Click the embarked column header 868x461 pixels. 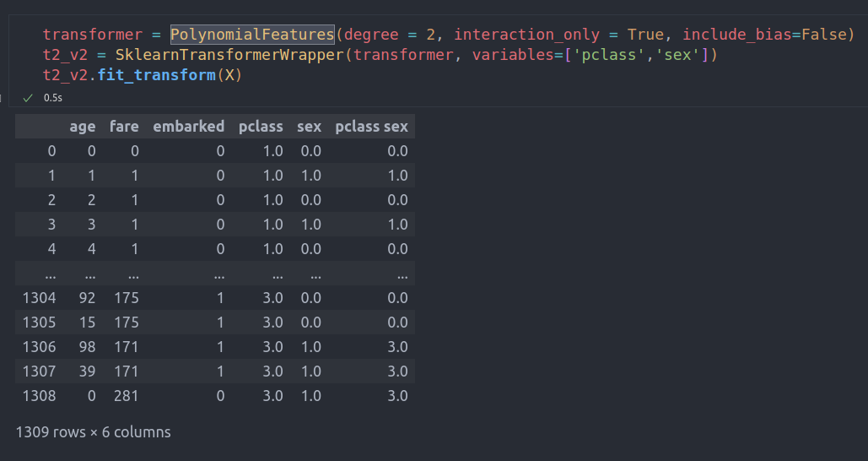[x=189, y=127]
